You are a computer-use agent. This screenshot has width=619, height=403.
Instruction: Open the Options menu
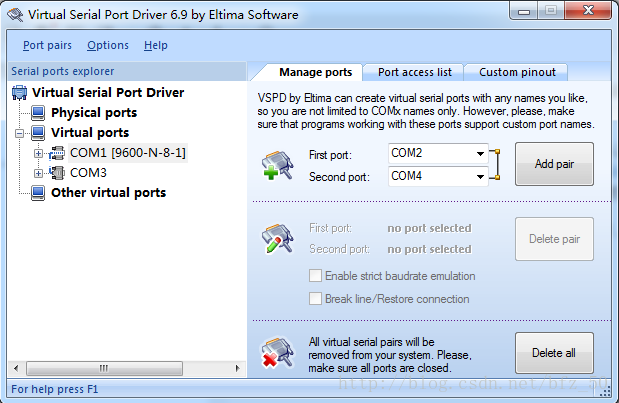108,45
